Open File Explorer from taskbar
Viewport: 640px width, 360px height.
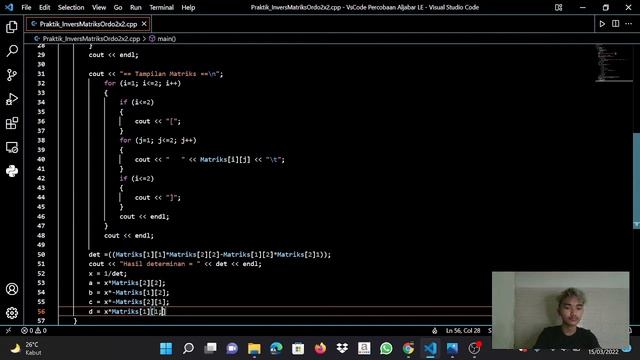point(254,348)
